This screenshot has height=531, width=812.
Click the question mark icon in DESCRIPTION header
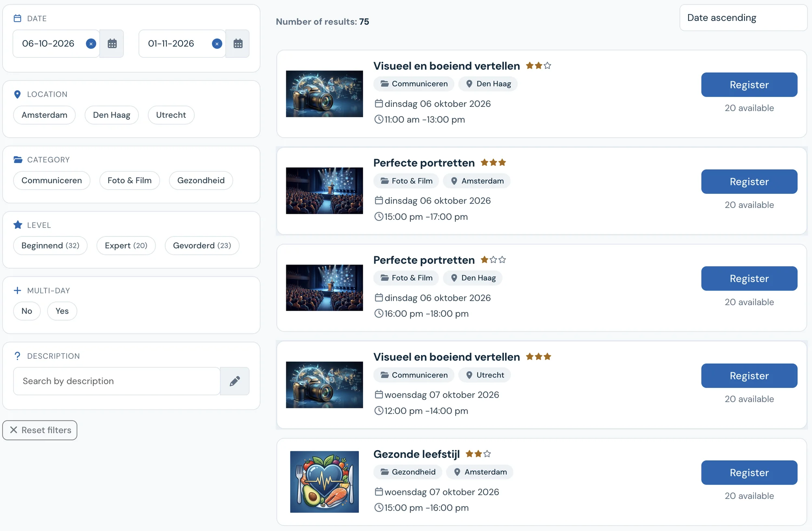[x=17, y=356]
